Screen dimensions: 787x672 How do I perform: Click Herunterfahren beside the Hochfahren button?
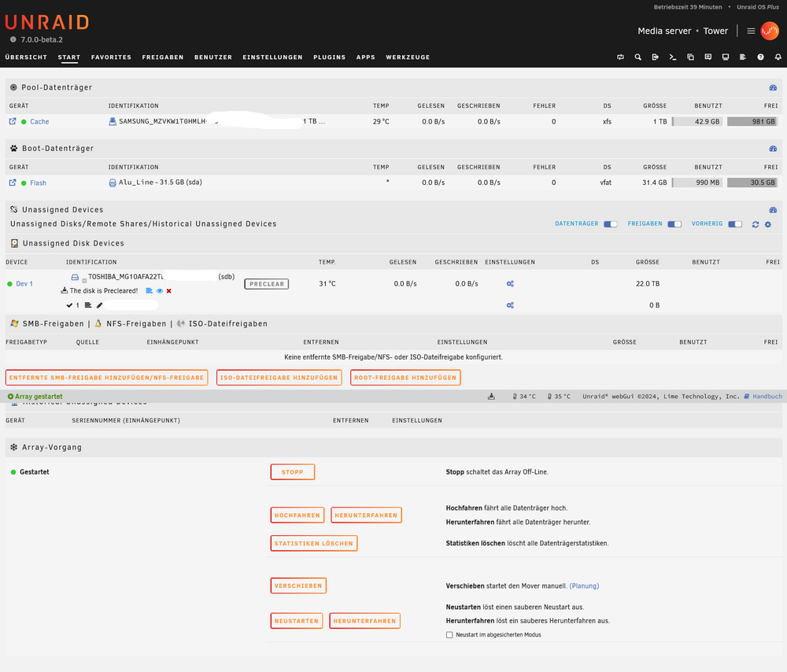pyautogui.click(x=367, y=515)
